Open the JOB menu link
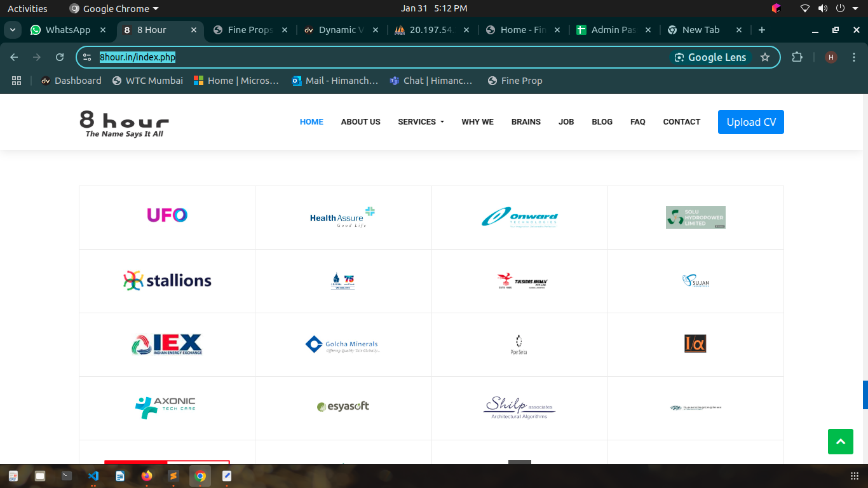868x488 pixels. click(x=566, y=122)
